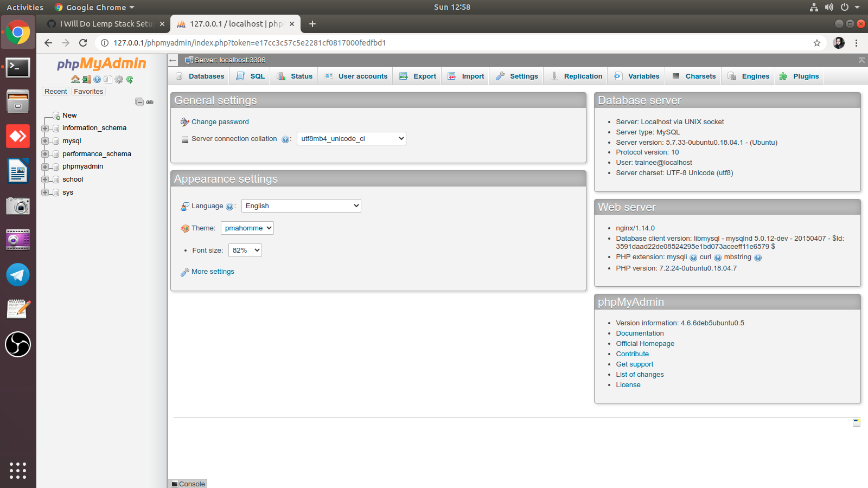Viewport: 868px width, 488px height.
Task: Click the mysql database cylinder icon
Action: tap(55, 141)
